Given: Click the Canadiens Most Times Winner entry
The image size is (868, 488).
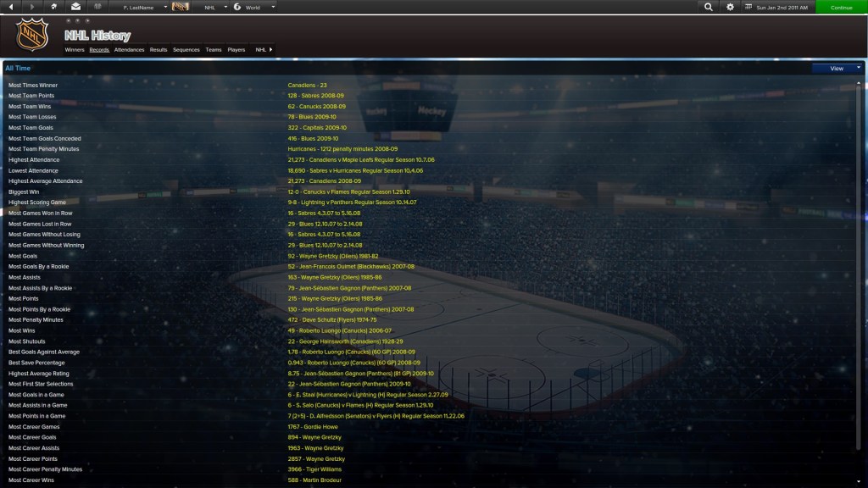Looking at the screenshot, I should click(307, 86).
